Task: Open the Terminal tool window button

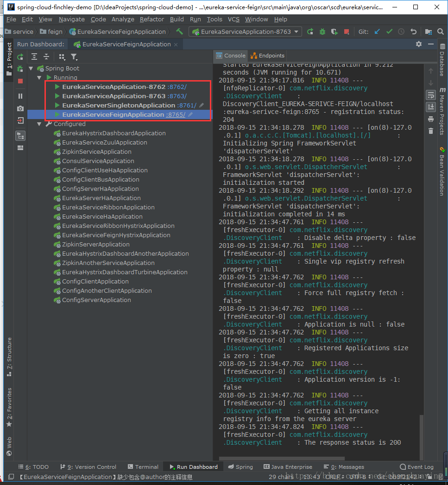Action: (x=143, y=467)
